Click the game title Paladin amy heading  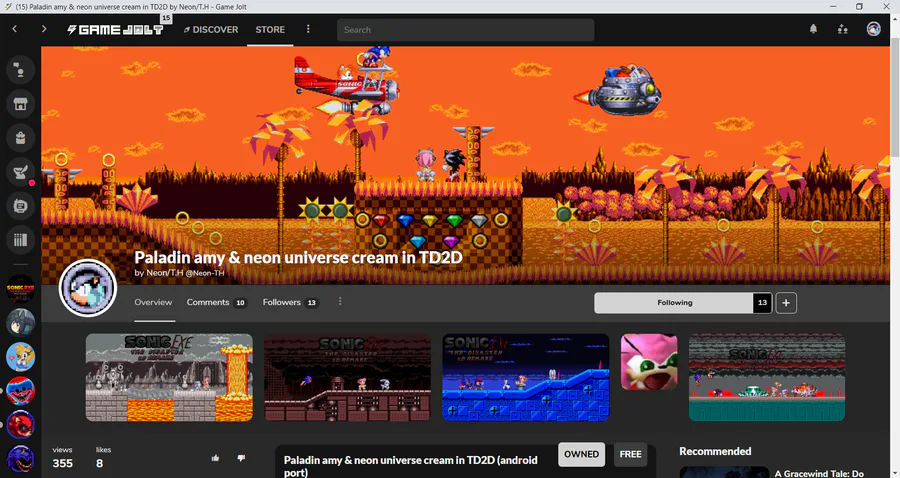[x=298, y=257]
